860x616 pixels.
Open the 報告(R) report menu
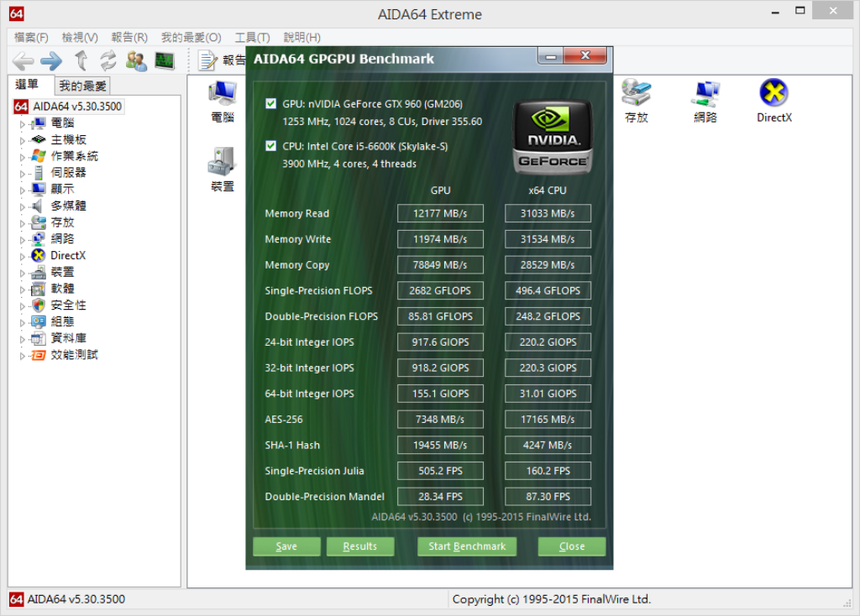pyautogui.click(x=129, y=37)
